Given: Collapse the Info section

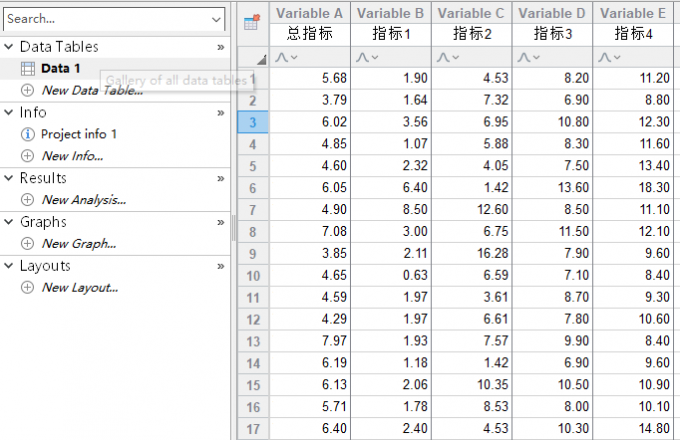Looking at the screenshot, I should click(9, 112).
